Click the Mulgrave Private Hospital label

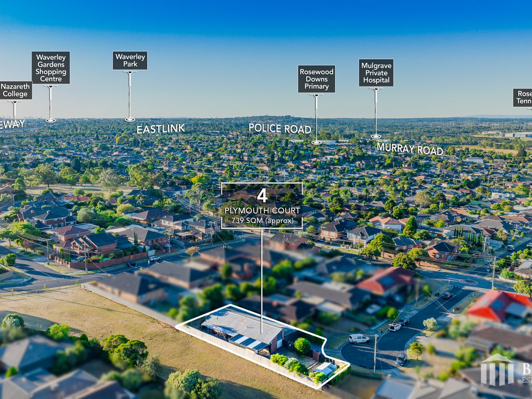[376, 73]
